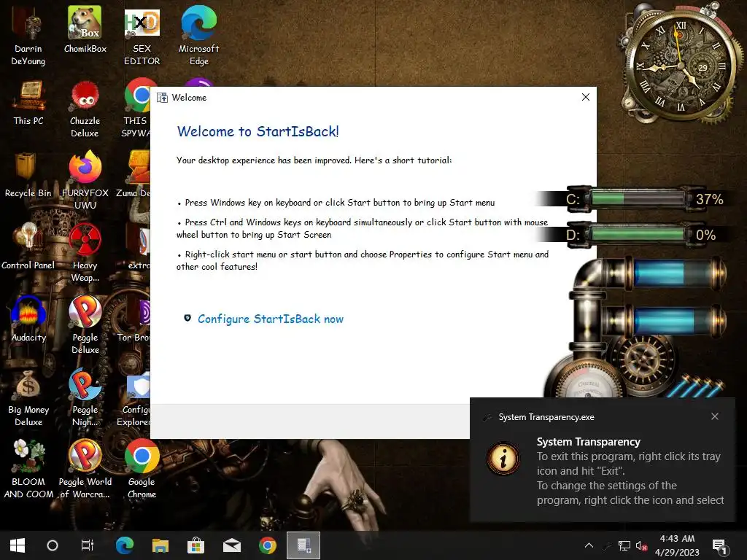747x560 pixels.
Task: Open the FURRYFOX UWU Firefox shortcut
Action: (x=85, y=181)
